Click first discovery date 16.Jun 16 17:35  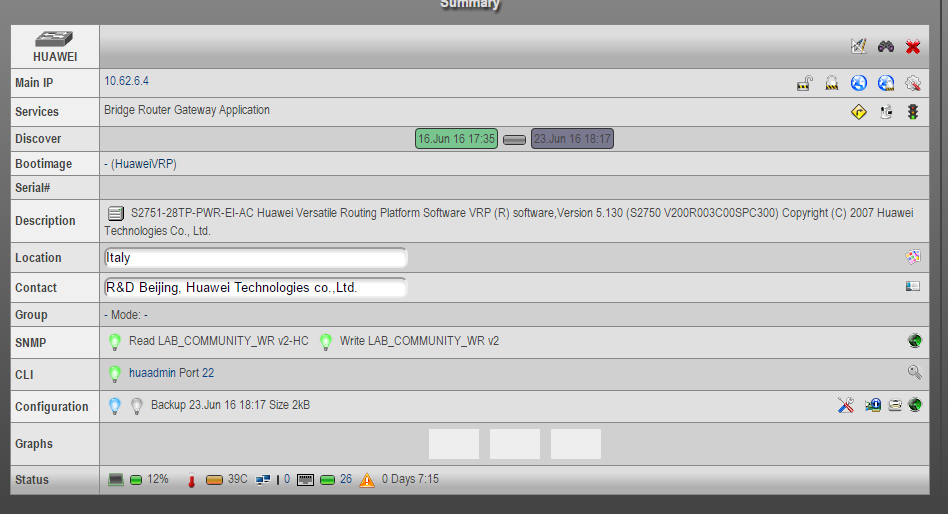coord(456,138)
